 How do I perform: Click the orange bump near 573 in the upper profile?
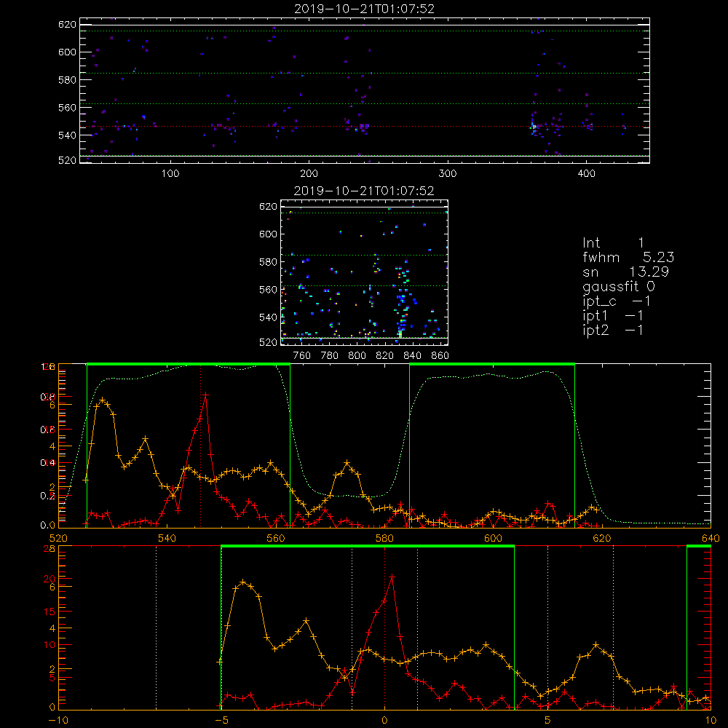tap(347, 463)
